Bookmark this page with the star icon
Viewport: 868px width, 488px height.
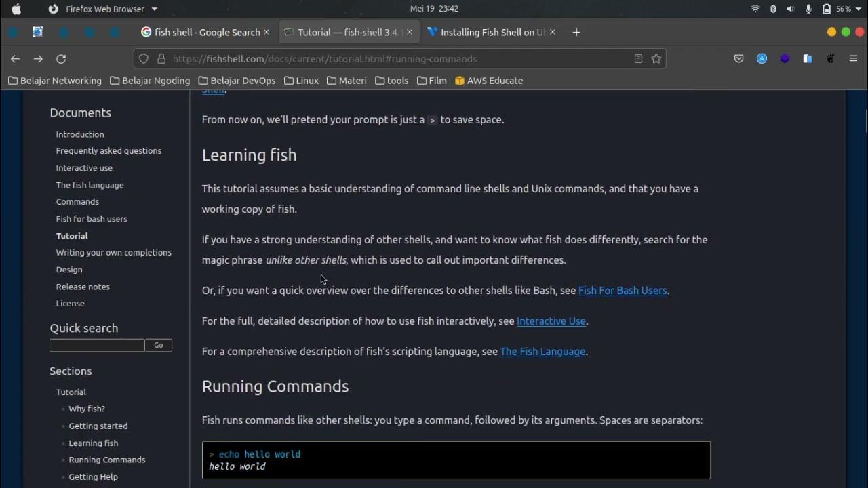[656, 59]
